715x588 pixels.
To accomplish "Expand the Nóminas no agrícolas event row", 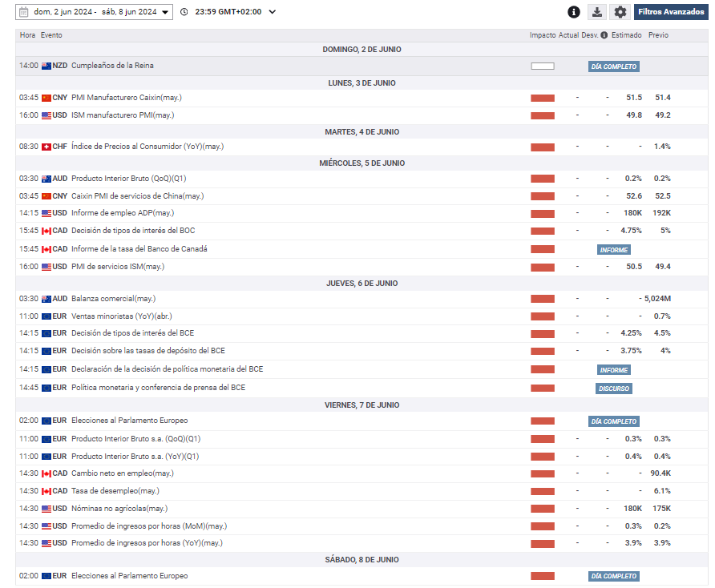I will click(119, 509).
